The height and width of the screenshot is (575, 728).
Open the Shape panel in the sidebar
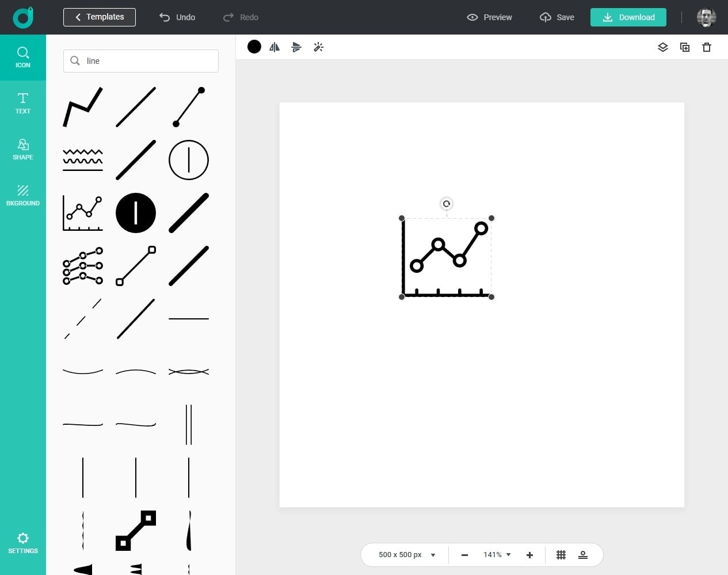23,150
